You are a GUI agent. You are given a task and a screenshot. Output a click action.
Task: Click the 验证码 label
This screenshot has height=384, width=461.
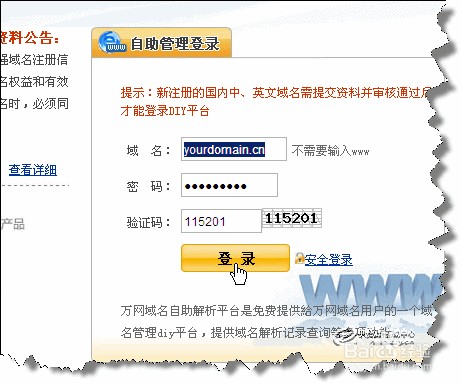click(148, 222)
